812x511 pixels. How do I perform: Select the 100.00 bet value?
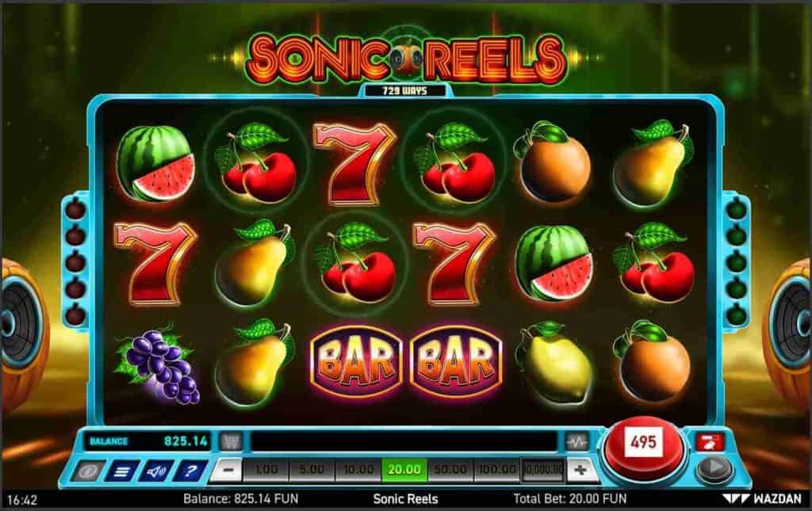[x=496, y=470]
